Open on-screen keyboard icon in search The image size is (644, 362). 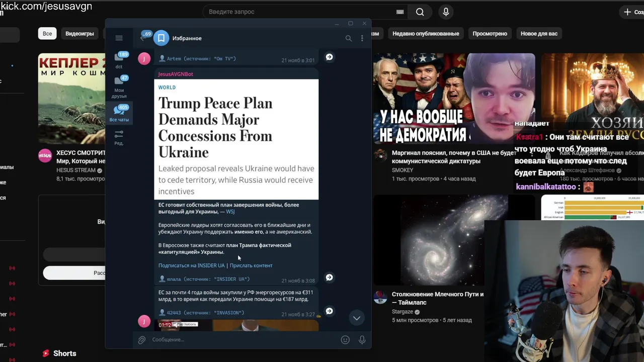point(400,12)
